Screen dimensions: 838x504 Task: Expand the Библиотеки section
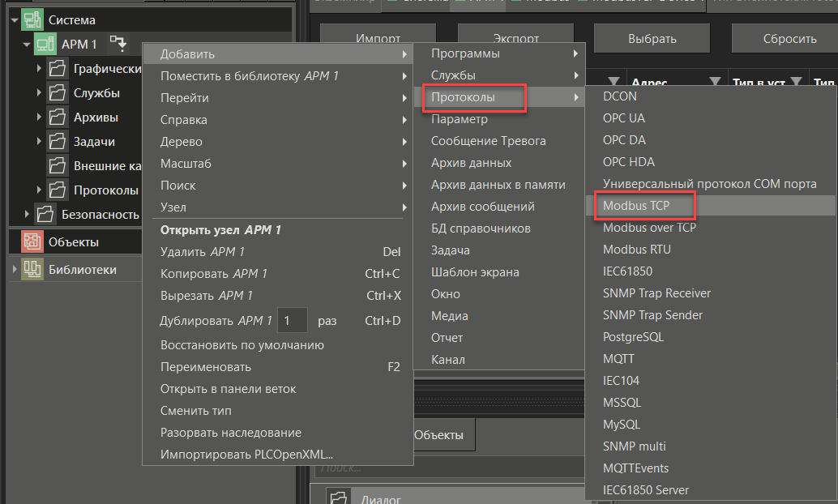pos(14,269)
